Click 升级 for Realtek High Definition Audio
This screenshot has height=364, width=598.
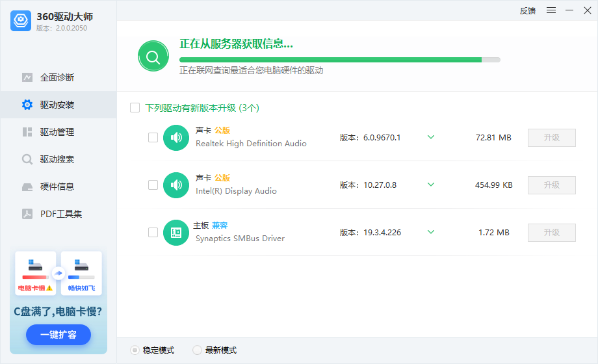tap(552, 138)
